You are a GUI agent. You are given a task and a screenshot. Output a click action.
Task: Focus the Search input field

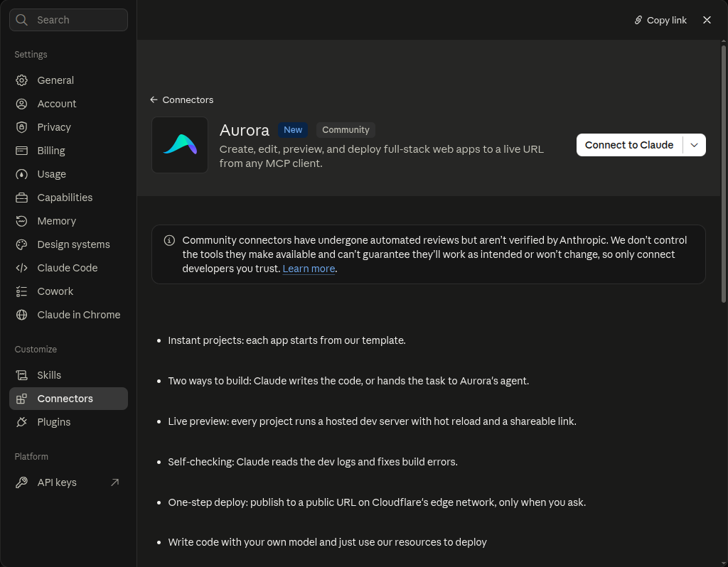pos(68,20)
